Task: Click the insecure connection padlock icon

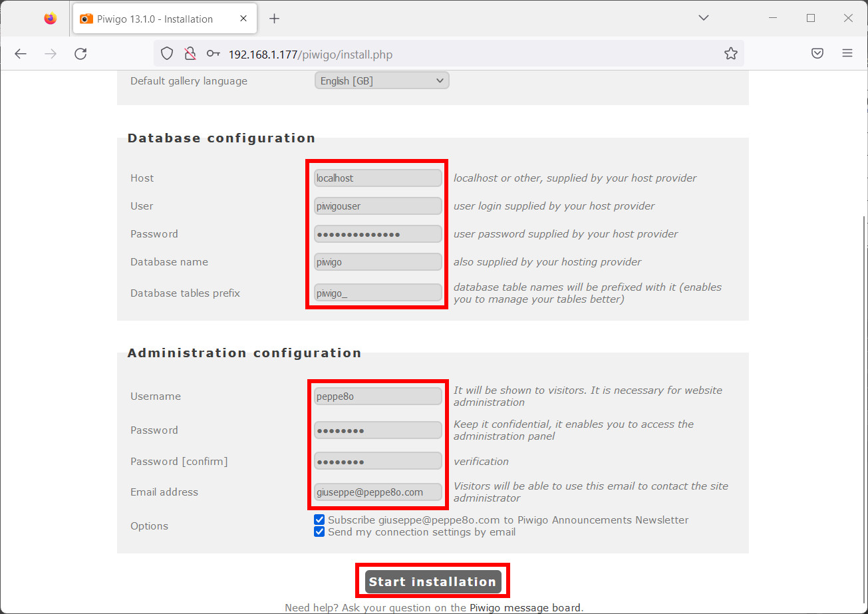Action: pos(190,54)
